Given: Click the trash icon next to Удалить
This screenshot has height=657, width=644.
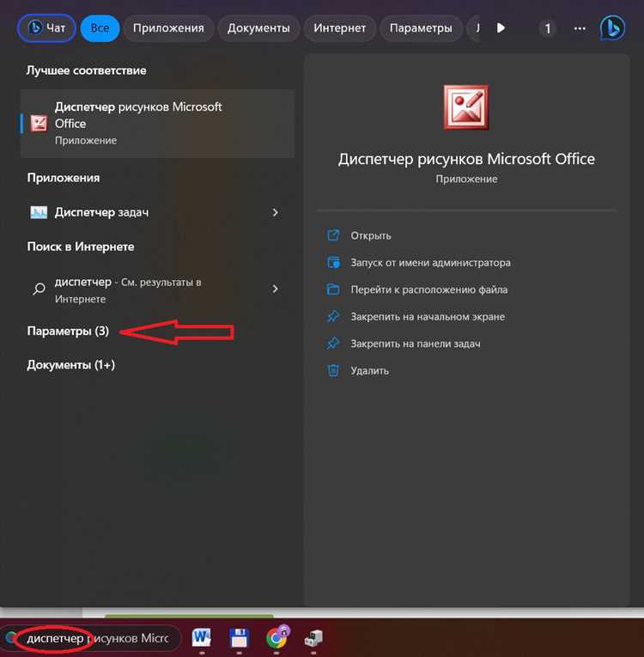Looking at the screenshot, I should [333, 370].
